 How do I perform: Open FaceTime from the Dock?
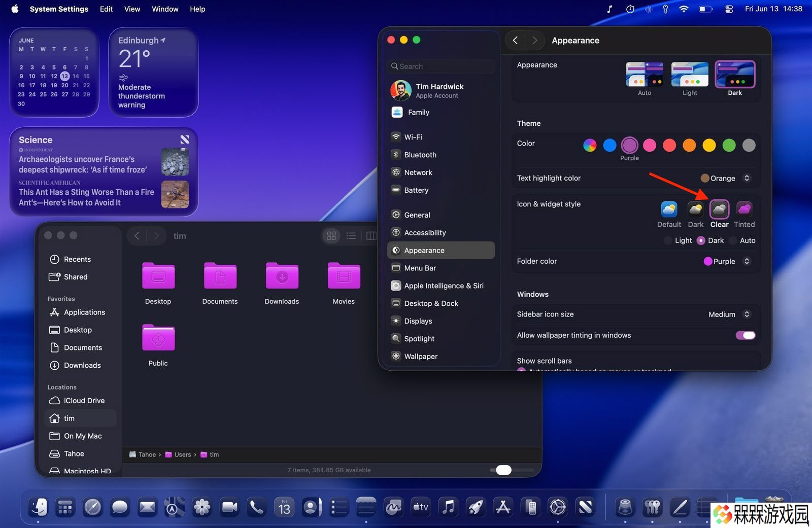pyautogui.click(x=229, y=507)
